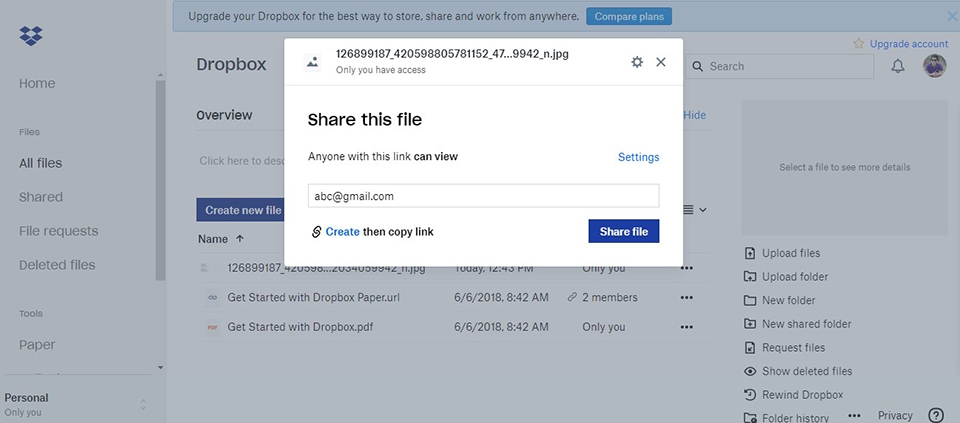The width and height of the screenshot is (960, 423).
Task: Click the sidebar vertical scrollbar
Action: [160, 181]
